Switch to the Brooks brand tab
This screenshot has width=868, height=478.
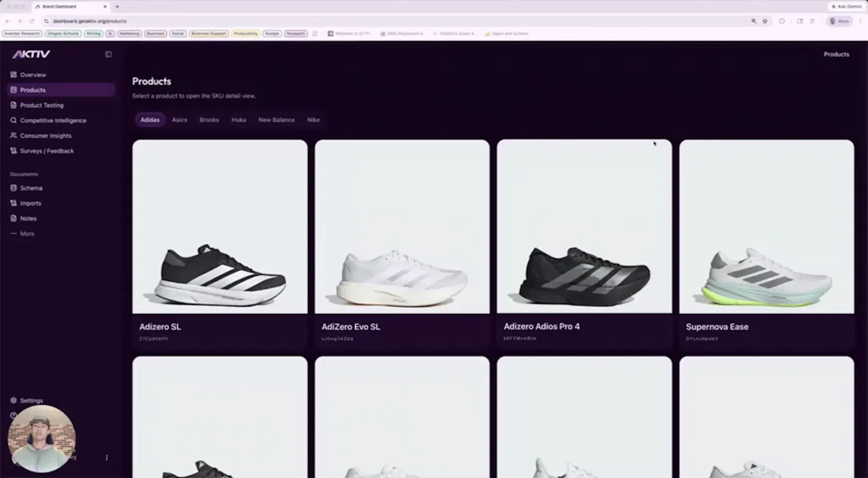coord(209,120)
